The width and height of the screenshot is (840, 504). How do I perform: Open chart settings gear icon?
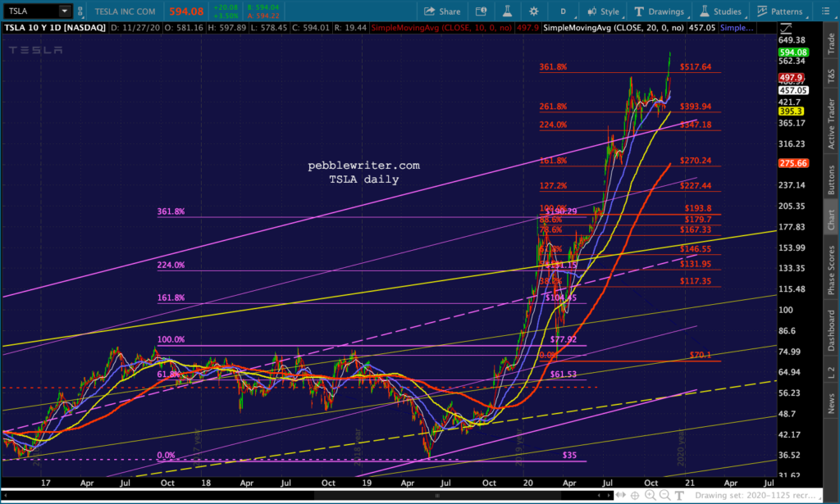pyautogui.click(x=533, y=11)
